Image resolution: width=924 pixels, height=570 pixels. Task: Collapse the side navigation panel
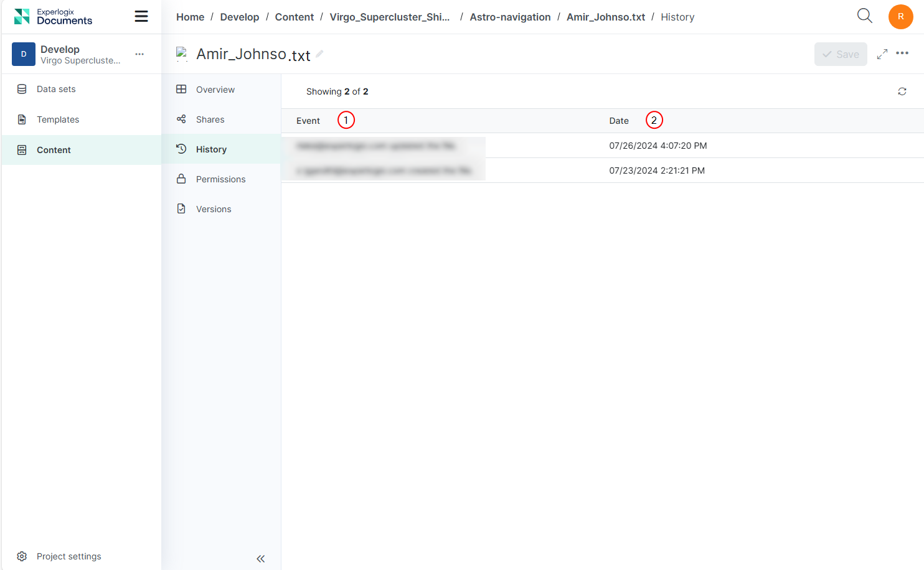(x=260, y=559)
